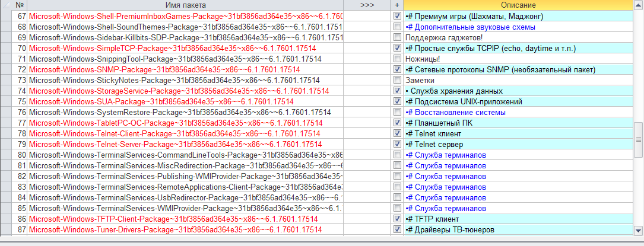Toggle the SimpleTCP package checkbox
The height and width of the screenshot is (246, 644).
point(397,48)
